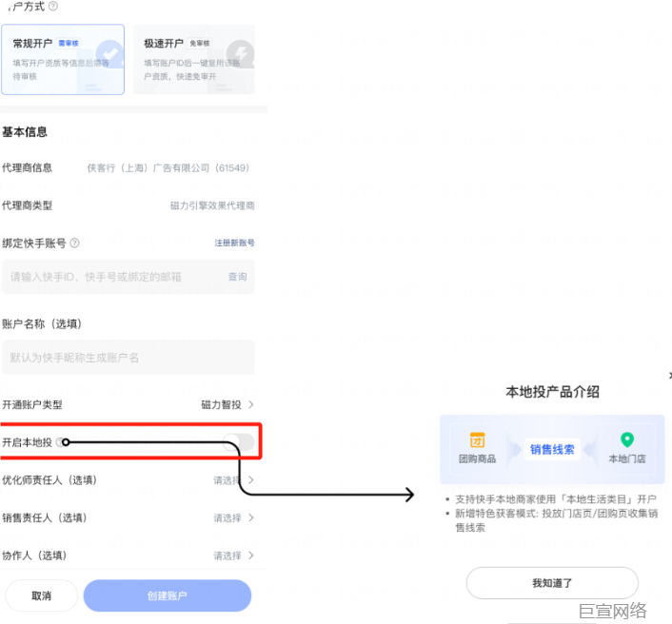Click the 免审核 tag on 极速开户
Viewport: 672px width, 624px height.
(200, 43)
